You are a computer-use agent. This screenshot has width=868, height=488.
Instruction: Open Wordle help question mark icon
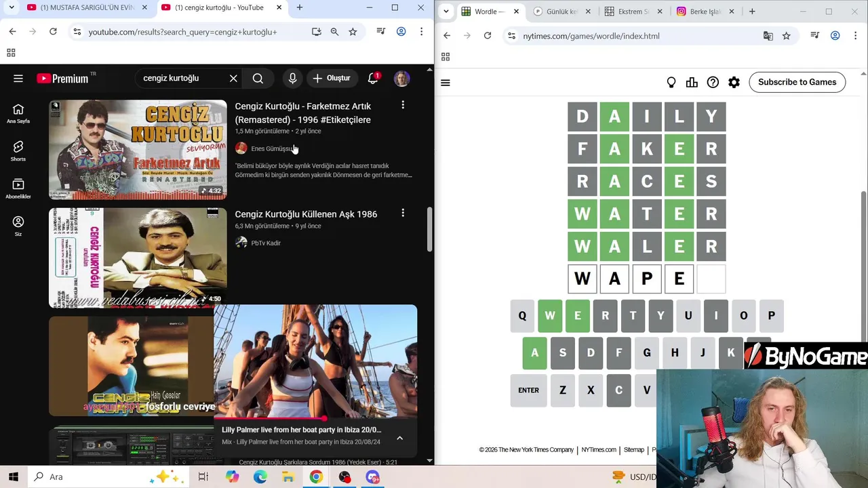click(x=713, y=83)
